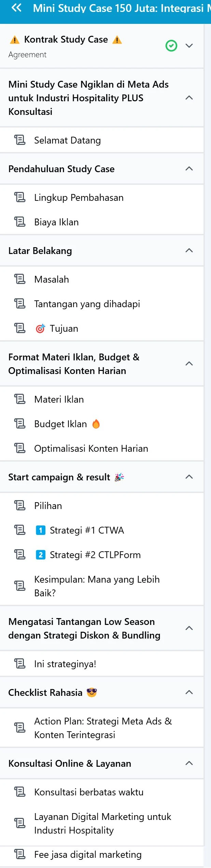Open the Lingkup Pembahasan lesson
211x868 pixels.
click(79, 198)
